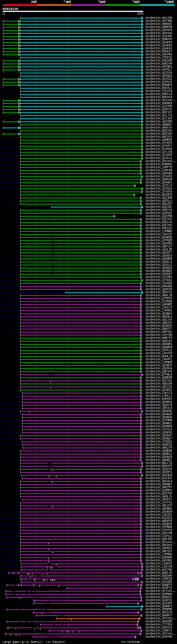The height and width of the screenshot is (644, 177).
Task: Click hit UniRef100_Q59IV2
Action: (x=159, y=109)
